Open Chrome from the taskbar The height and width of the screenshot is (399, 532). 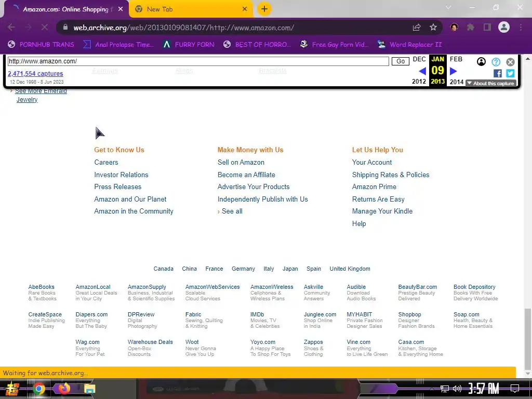[x=39, y=389]
